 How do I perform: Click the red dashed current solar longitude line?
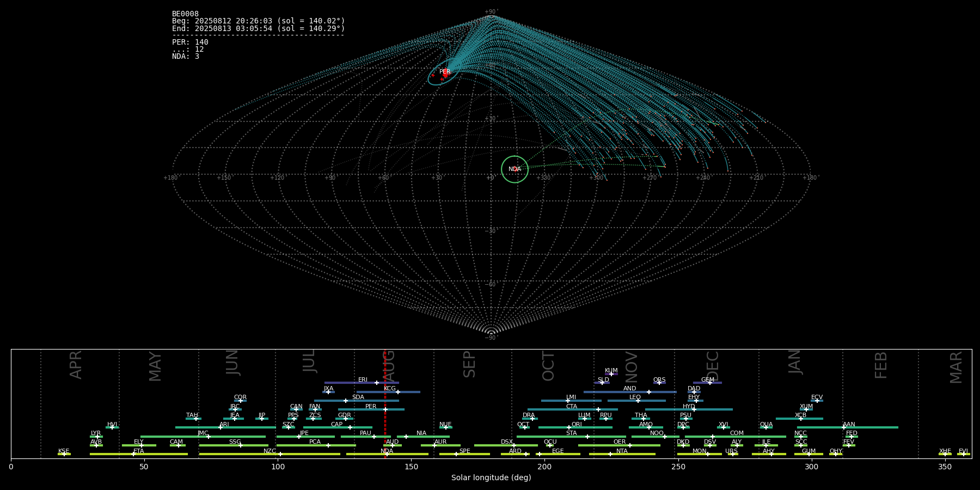click(385, 403)
